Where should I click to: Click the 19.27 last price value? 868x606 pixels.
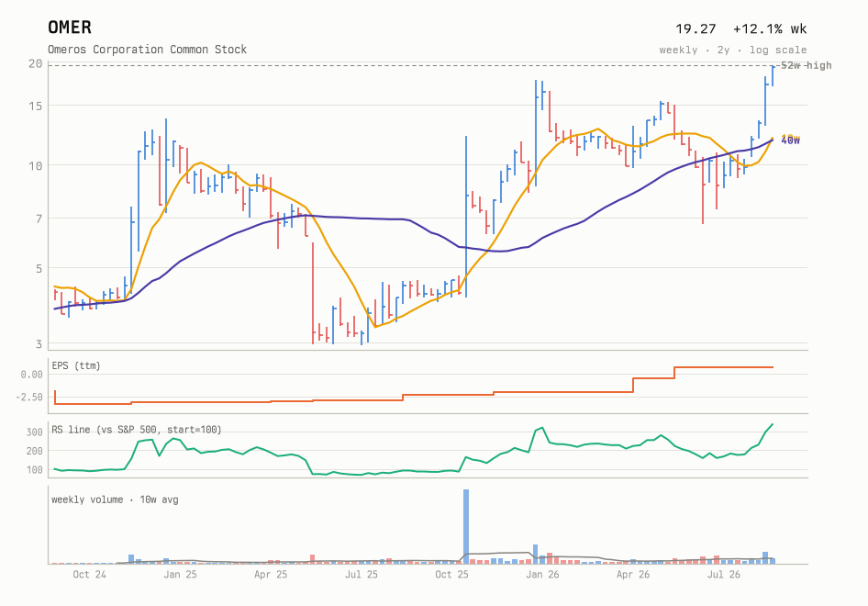point(696,28)
